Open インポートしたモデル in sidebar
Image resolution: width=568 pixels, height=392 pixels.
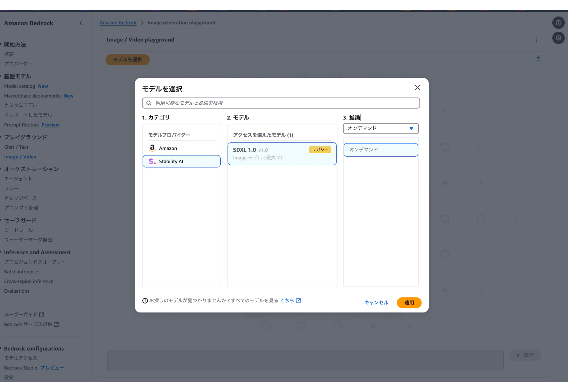coord(28,115)
